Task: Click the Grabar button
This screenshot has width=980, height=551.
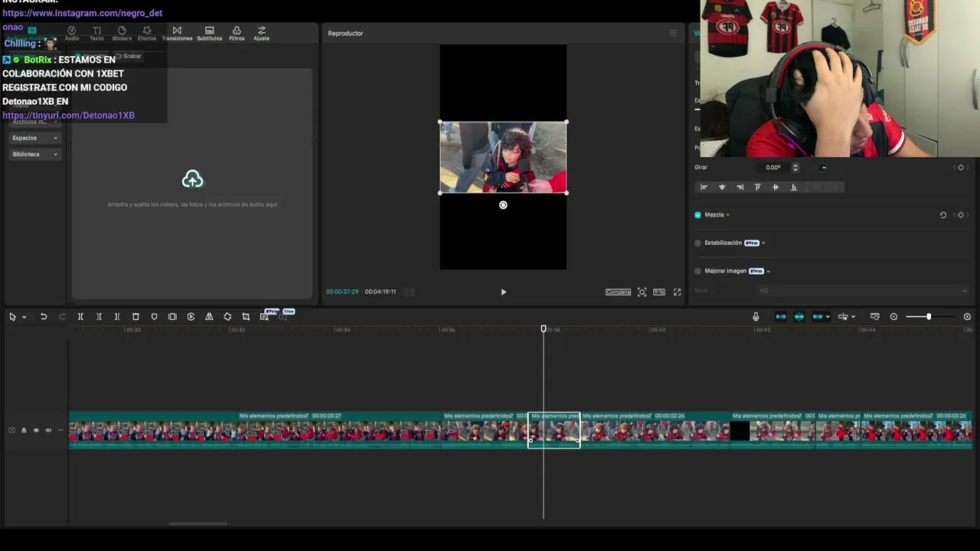Action: click(x=129, y=56)
